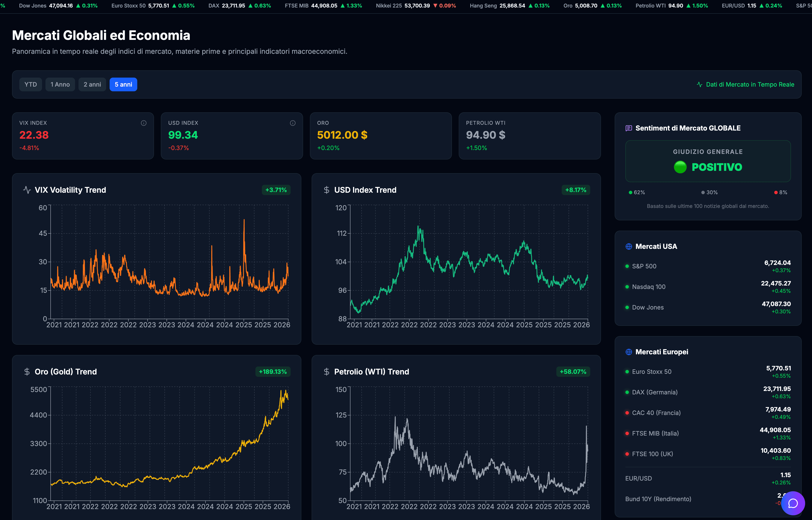This screenshot has width=812, height=520.
Task: Click the dollar icon beside Petrolio (WTI) Trend
Action: click(326, 371)
